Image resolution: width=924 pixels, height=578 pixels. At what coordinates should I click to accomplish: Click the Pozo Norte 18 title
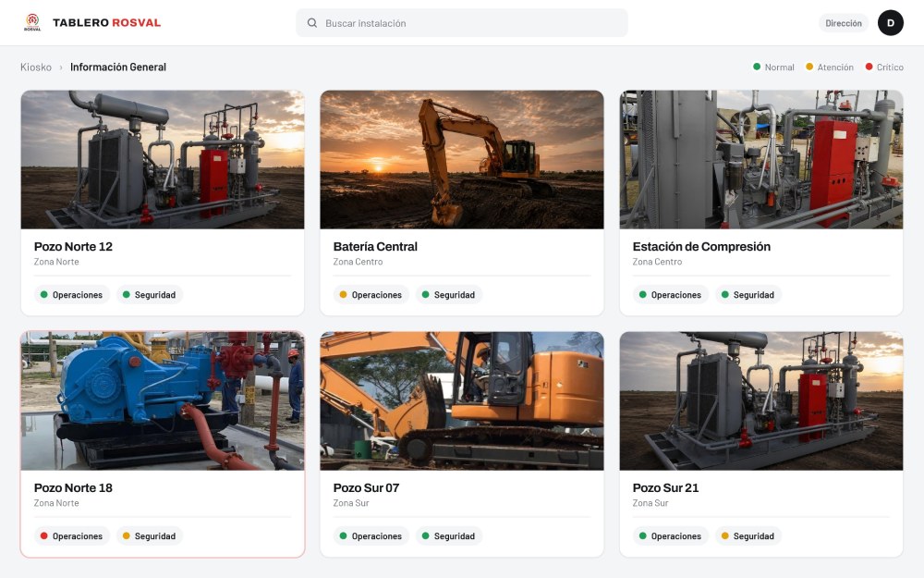pos(73,487)
